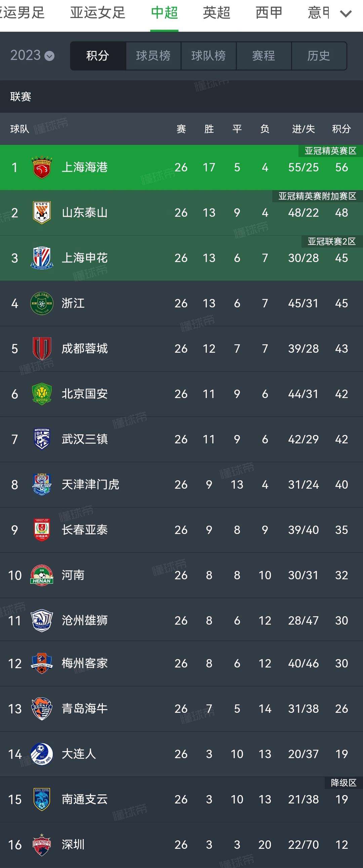This screenshot has width=363, height=868.
Task: Tap the Henan (河南) team logo
Action: point(42,575)
